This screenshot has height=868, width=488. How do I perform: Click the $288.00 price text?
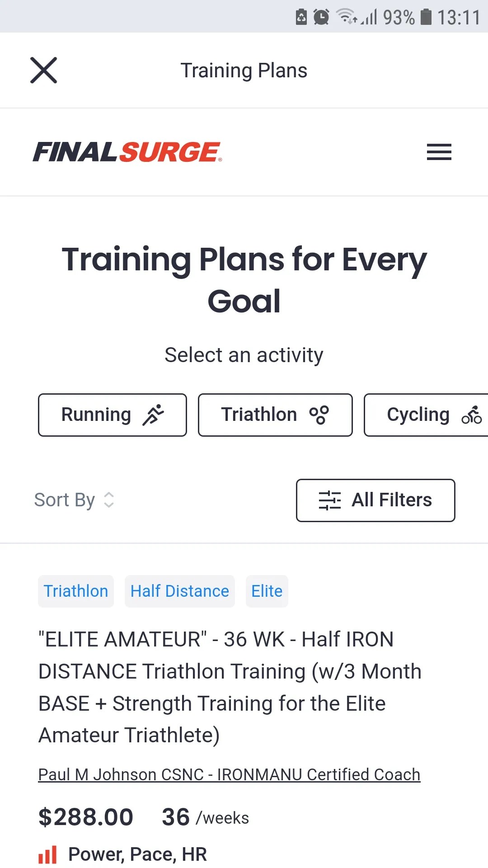click(85, 816)
